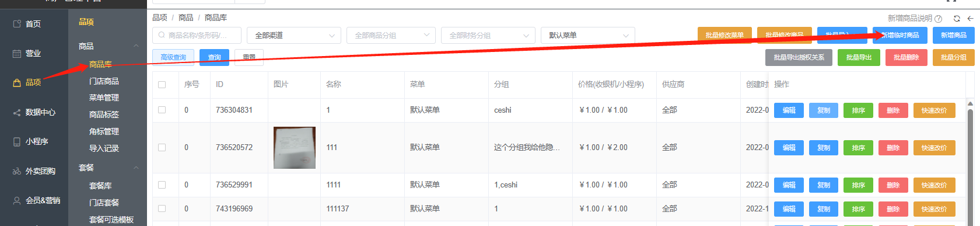This screenshot has width=980, height=226.
Task: Click the blue 新增商品 button
Action: 953,35
